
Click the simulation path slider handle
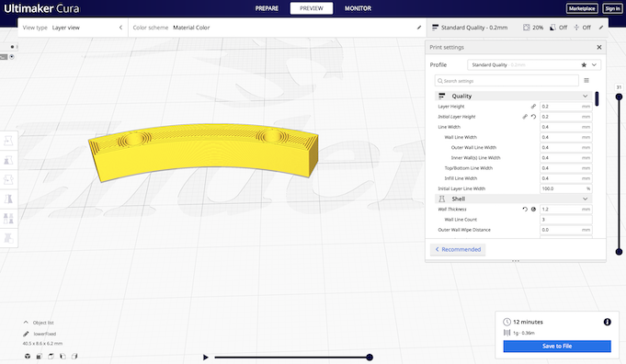[370, 358]
